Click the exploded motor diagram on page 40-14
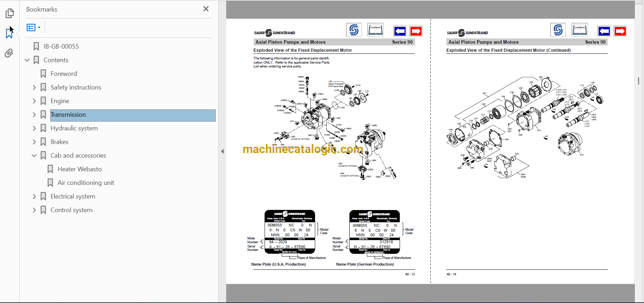This screenshot has height=303, width=644. (x=525, y=127)
